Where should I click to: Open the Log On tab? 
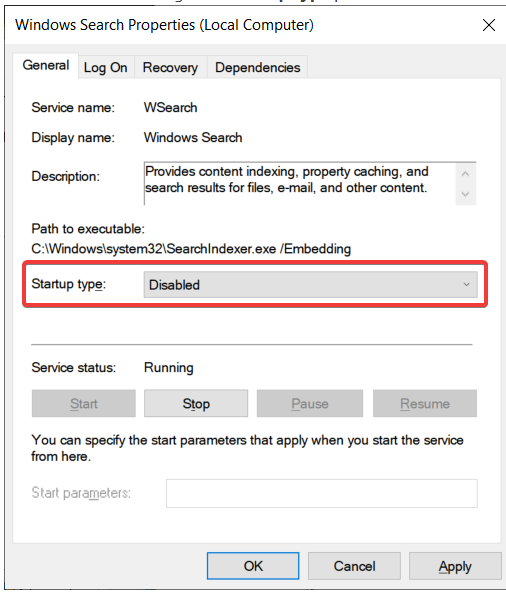coord(106,67)
